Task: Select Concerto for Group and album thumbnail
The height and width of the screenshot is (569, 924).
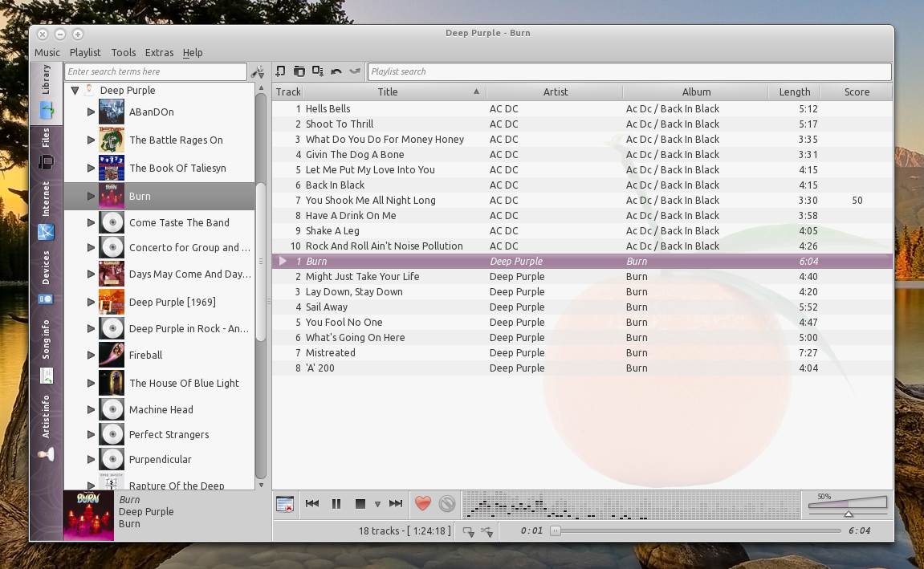Action: pyautogui.click(x=112, y=247)
